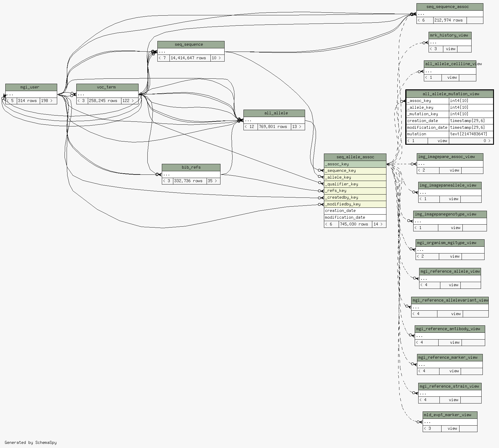Select modification_date in seq_allele_assoc
499x448 pixels.
(355, 218)
